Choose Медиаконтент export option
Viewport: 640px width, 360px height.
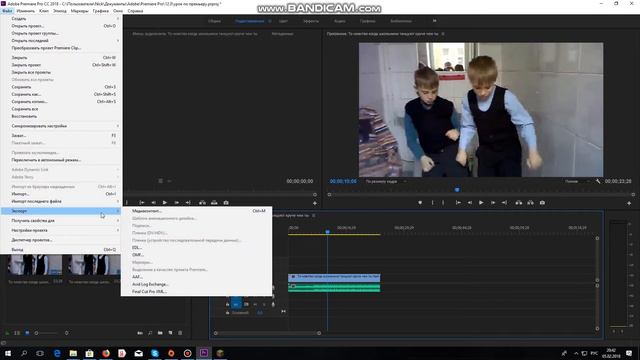(196, 211)
